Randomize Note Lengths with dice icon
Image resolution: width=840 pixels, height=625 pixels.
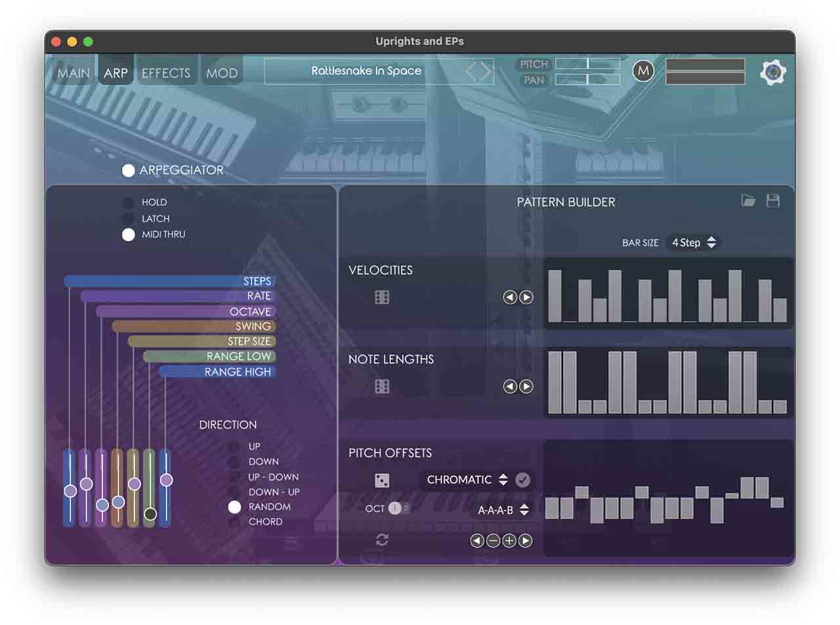382,387
